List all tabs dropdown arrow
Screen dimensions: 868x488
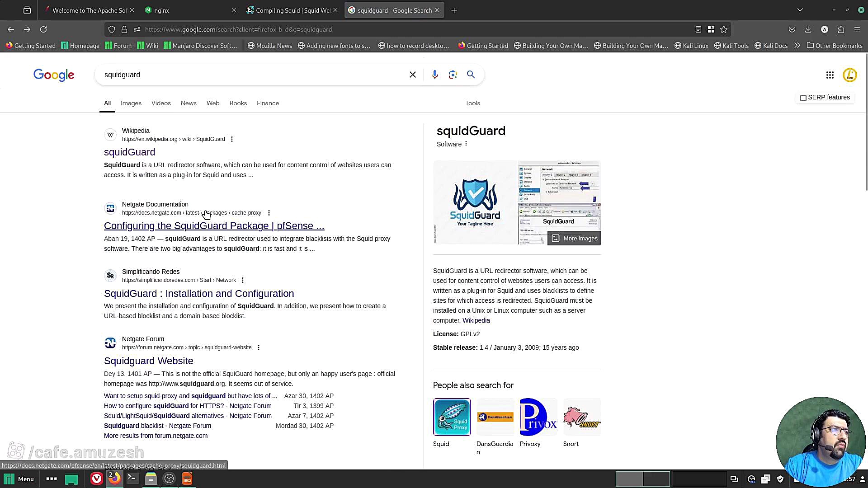point(800,10)
